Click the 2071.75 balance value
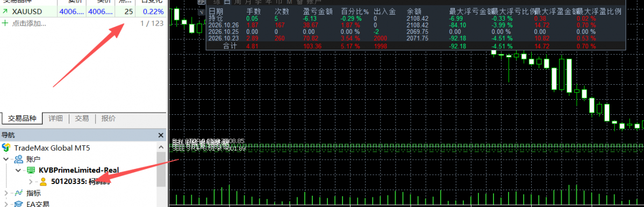Viewport: 644px width, 207px height. (417, 38)
